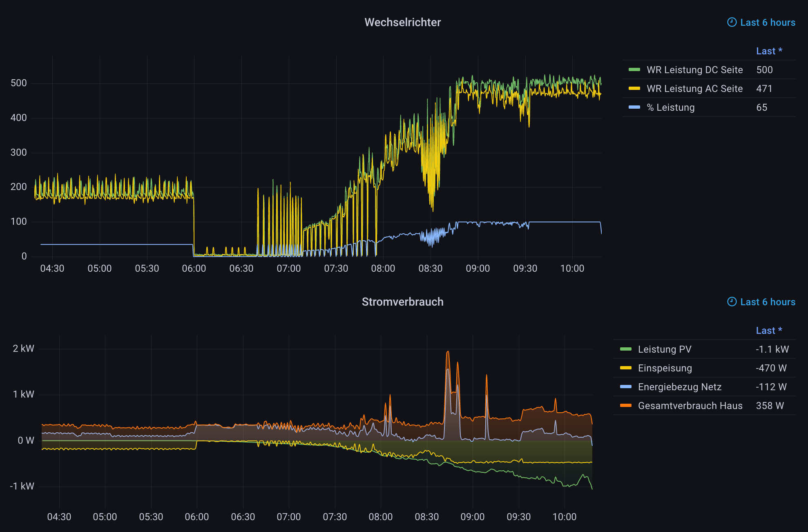Click the value 65 in Wechselrichter legend
Screen dimensions: 808x532
761,107
